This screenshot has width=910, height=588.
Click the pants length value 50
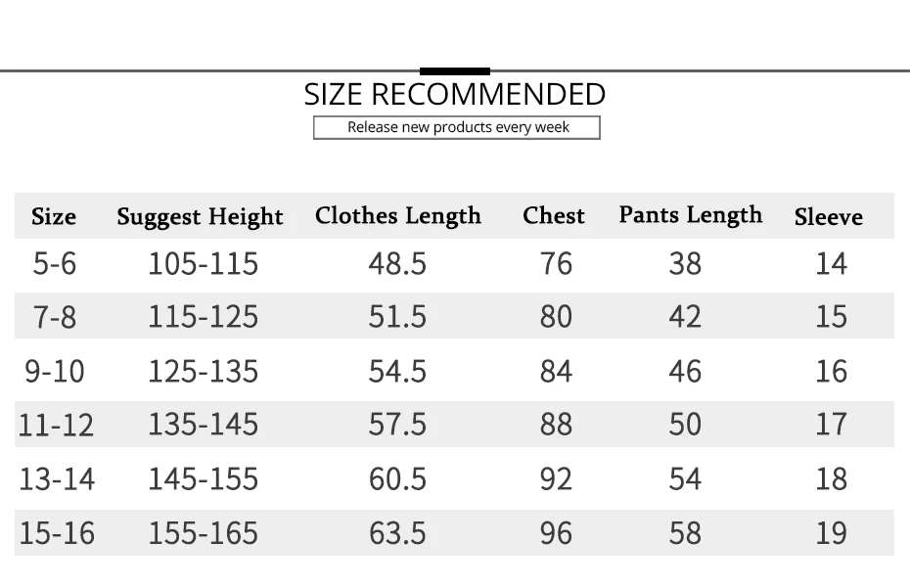pyautogui.click(x=685, y=425)
